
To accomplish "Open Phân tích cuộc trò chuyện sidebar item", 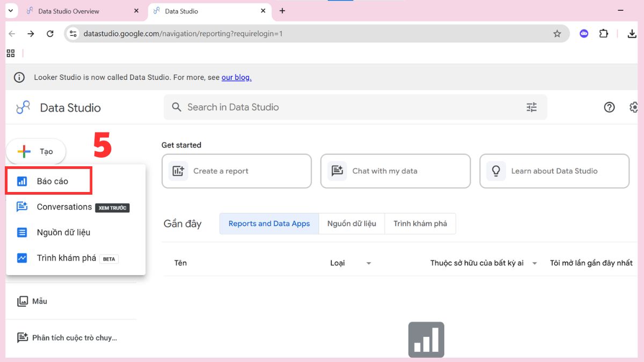I will [75, 337].
